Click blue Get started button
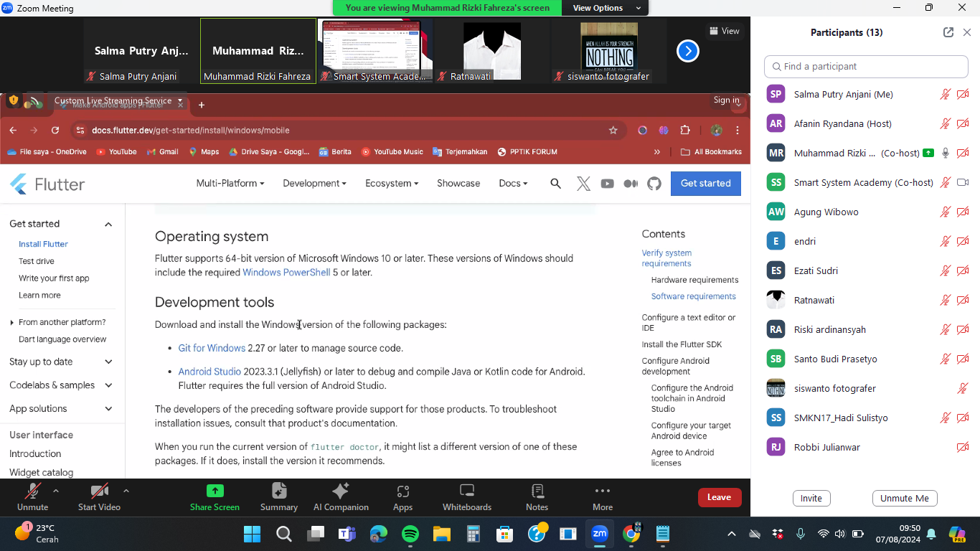980x551 pixels. [706, 183]
